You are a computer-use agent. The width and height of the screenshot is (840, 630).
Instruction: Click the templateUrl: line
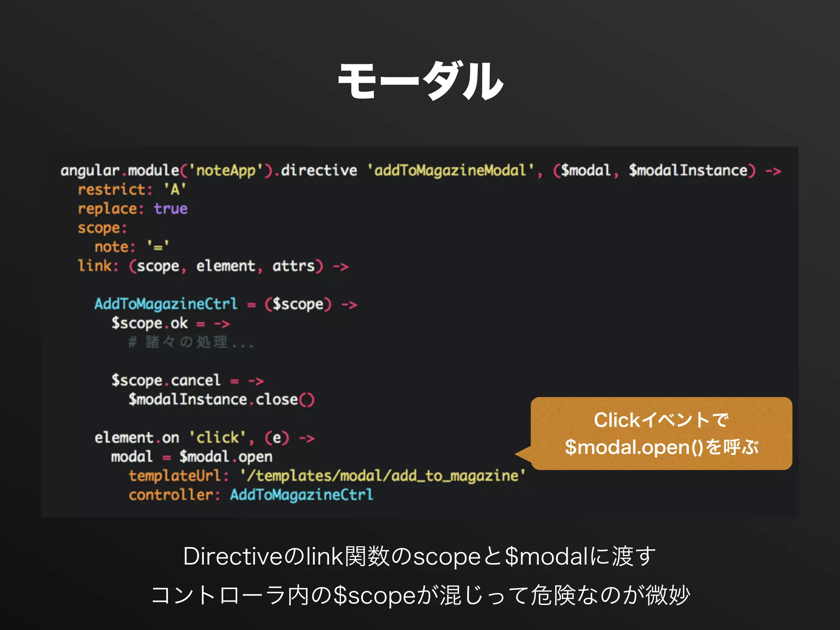tap(327, 476)
